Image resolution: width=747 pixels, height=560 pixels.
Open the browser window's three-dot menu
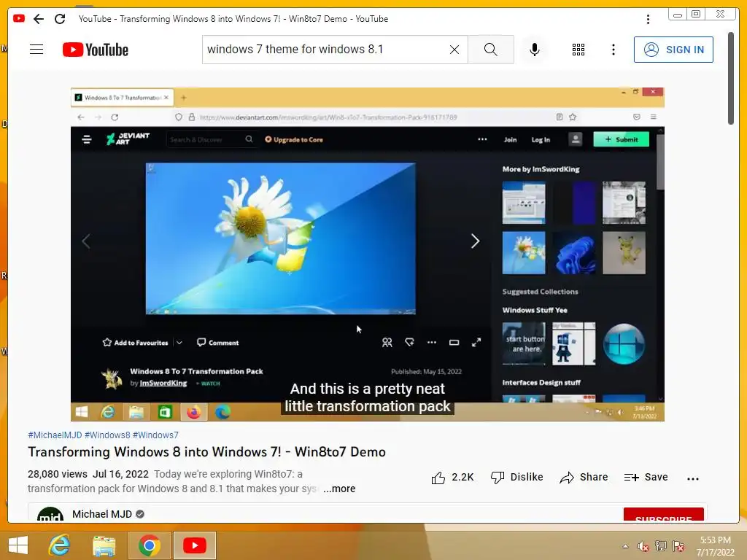pyautogui.click(x=648, y=19)
